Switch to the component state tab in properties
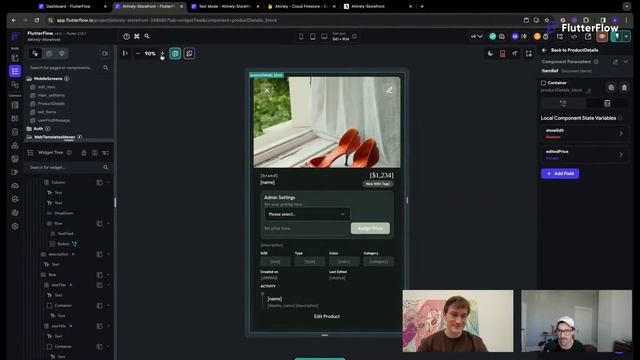 click(607, 103)
